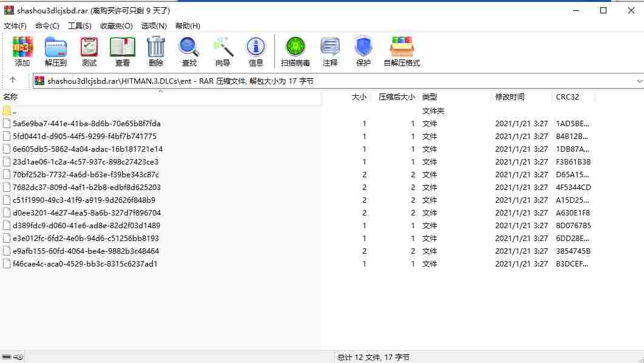
Task: Click CRC32 value F3B61B38
Action: pyautogui.click(x=573, y=162)
